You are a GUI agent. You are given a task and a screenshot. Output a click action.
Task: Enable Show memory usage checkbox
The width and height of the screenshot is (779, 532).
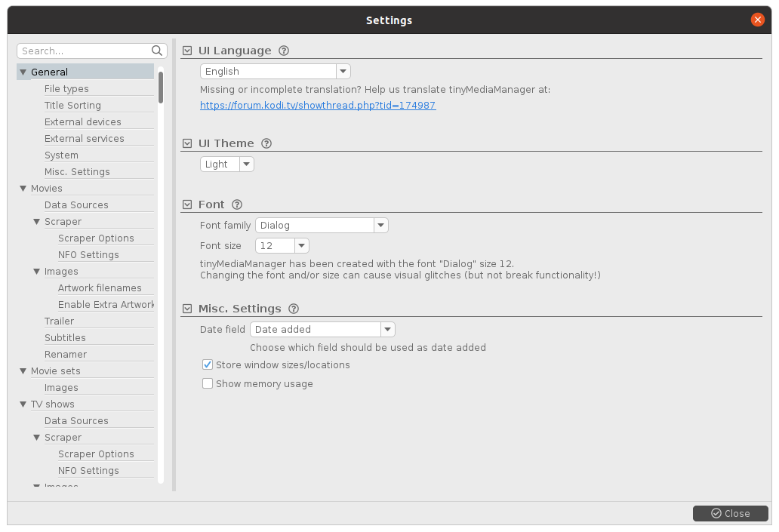tap(208, 384)
